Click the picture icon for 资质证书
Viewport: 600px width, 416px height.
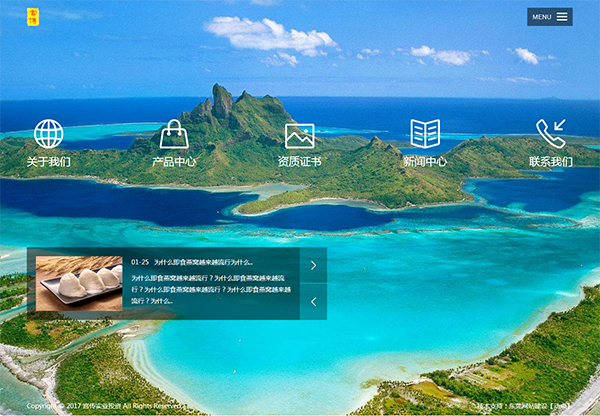click(x=300, y=136)
